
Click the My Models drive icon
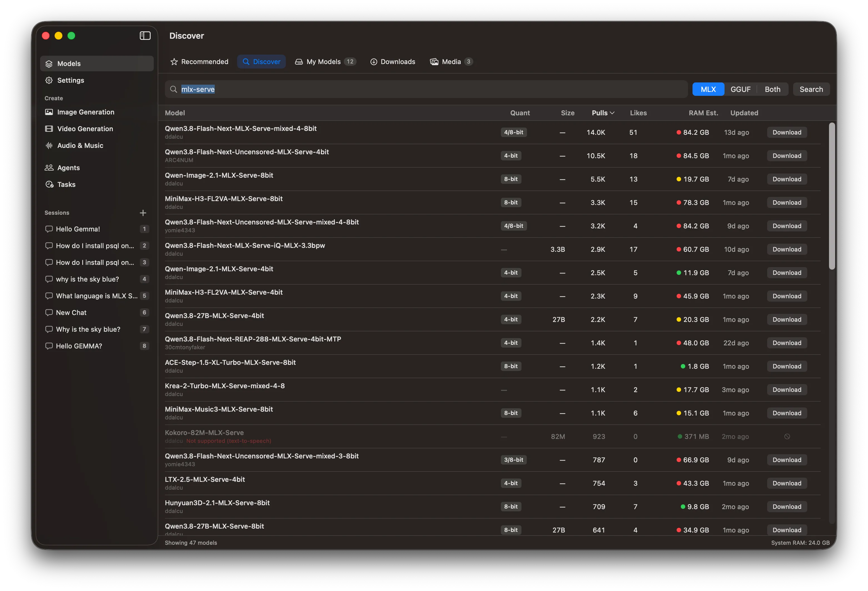[x=299, y=62]
